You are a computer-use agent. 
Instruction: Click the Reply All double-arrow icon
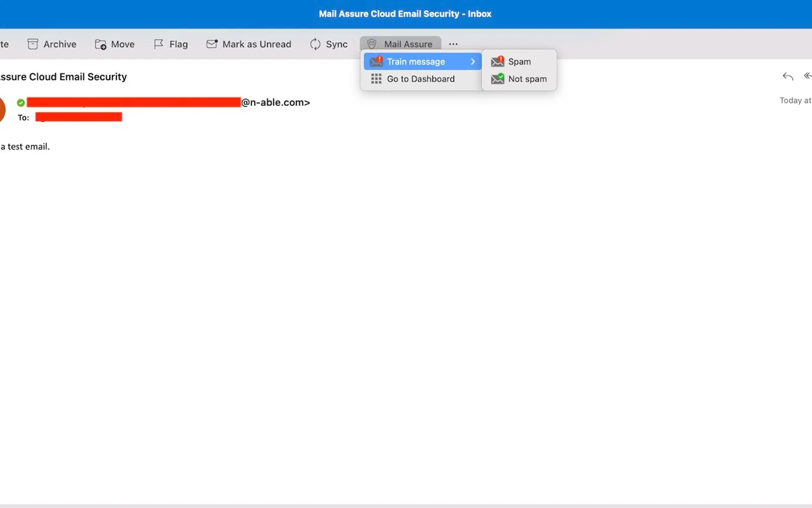point(807,76)
